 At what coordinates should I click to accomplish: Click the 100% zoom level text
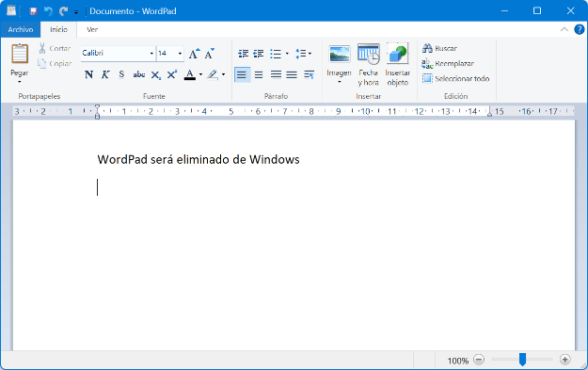pyautogui.click(x=458, y=361)
